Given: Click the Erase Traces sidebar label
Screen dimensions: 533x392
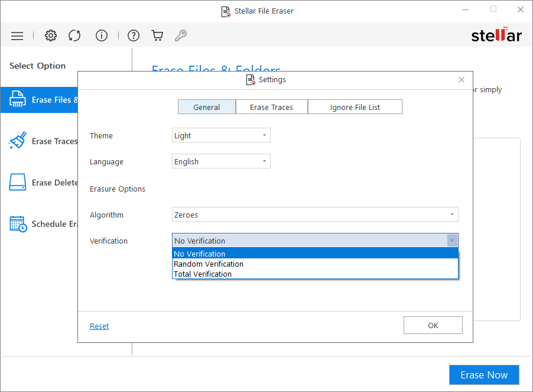Looking at the screenshot, I should coord(55,141).
